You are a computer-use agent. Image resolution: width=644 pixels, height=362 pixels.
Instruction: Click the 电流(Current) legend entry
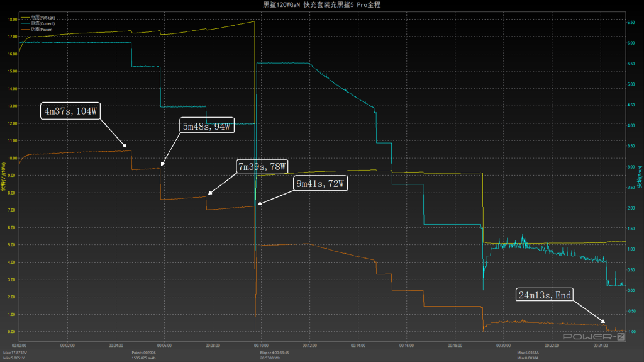pos(38,23)
